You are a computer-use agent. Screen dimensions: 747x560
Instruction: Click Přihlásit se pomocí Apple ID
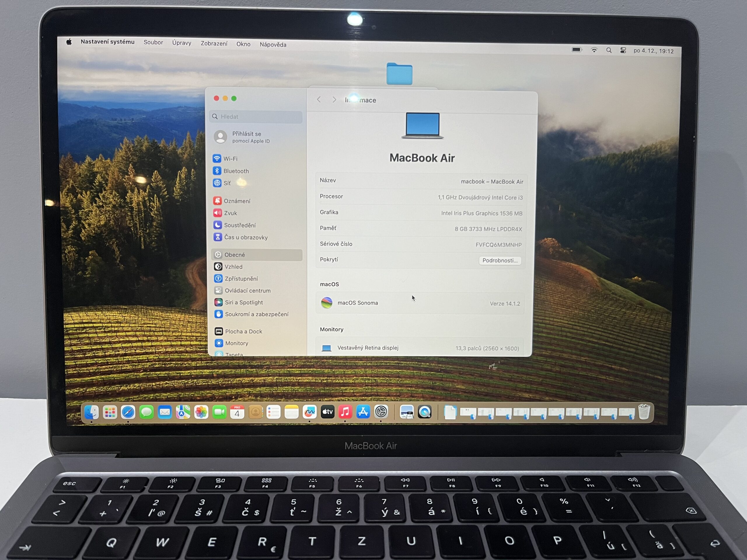[x=247, y=137]
